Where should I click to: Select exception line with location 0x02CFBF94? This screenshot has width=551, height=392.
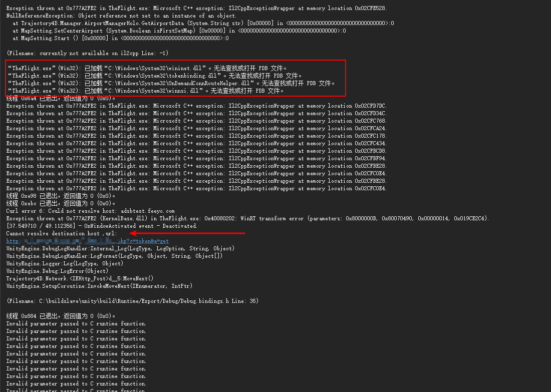click(196, 158)
